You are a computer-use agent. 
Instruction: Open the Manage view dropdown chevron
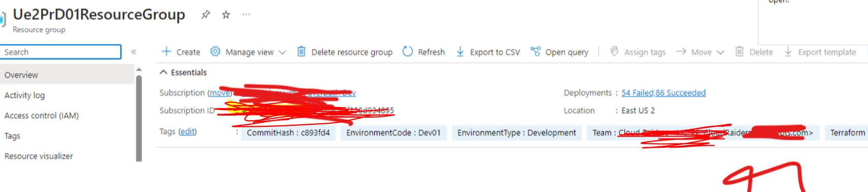[x=282, y=52]
